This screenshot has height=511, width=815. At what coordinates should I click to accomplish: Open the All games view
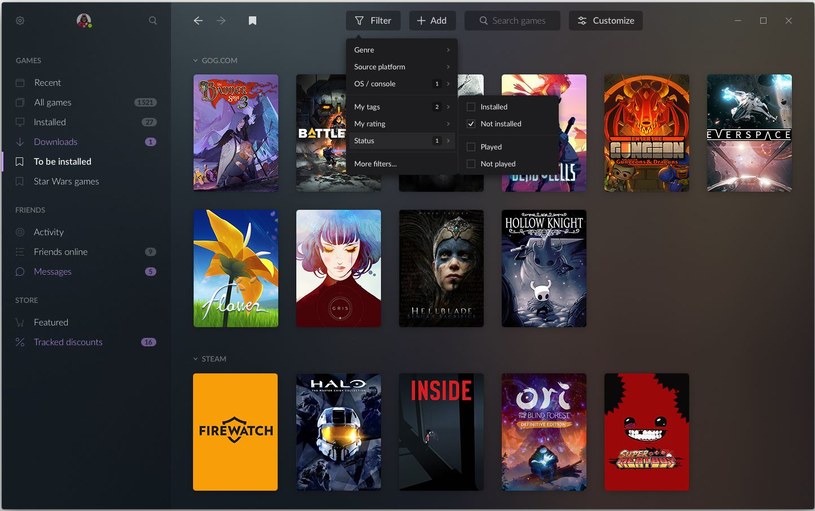[x=52, y=102]
